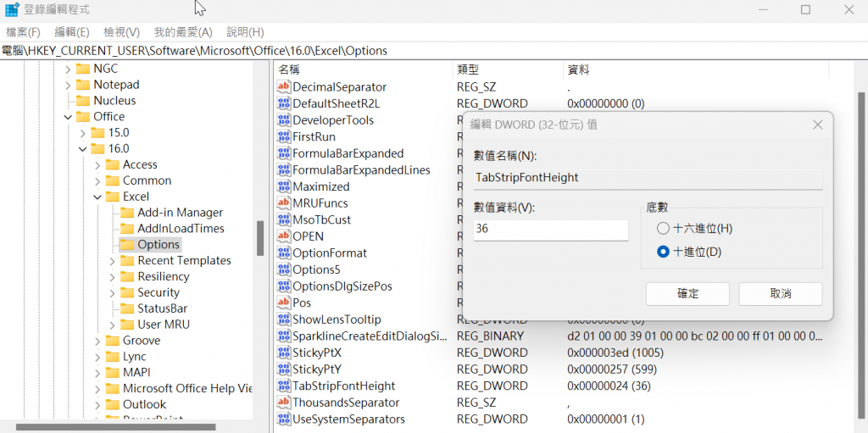Collapse the Excel tree node
Screen dimensions: 868x433
pyautogui.click(x=97, y=197)
